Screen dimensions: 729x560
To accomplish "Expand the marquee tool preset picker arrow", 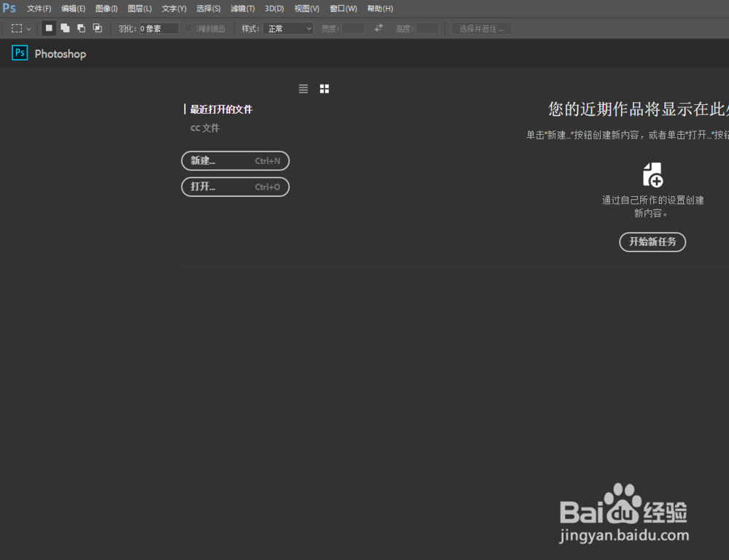I will [29, 29].
